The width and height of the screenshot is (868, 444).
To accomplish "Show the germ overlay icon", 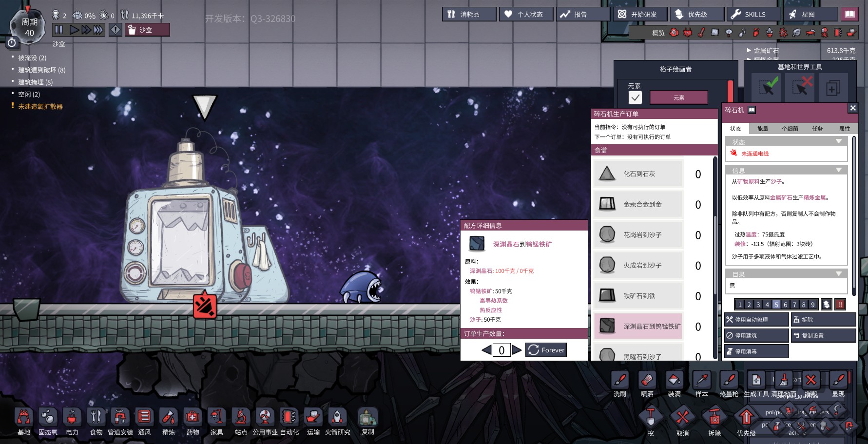I will [783, 33].
